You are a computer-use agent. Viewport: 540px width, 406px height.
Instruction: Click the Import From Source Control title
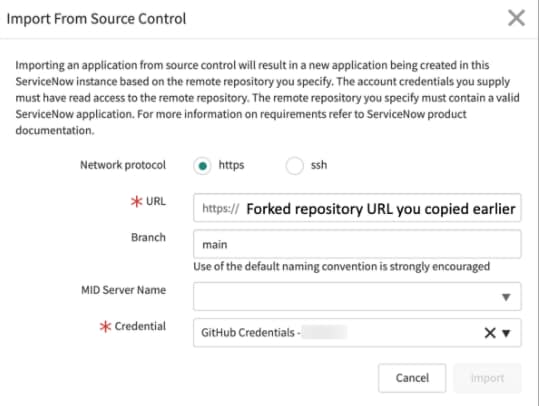tap(96, 19)
